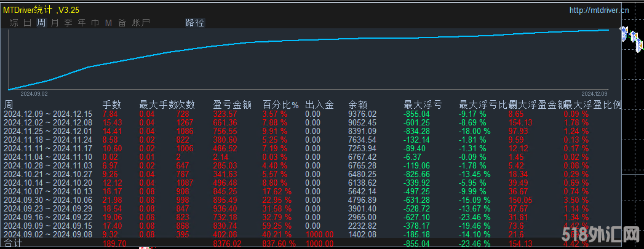Click balance value 1402.08
The width and height of the screenshot is (644, 249).
pyautogui.click(x=362, y=235)
